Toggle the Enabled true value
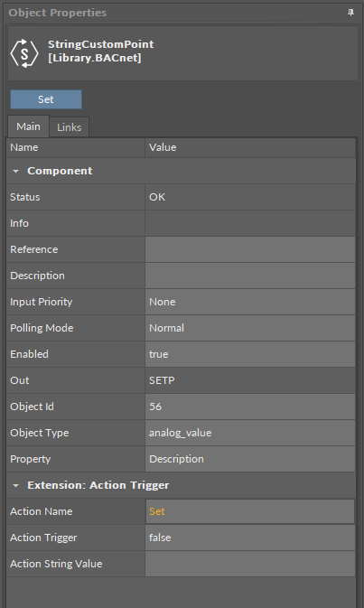This screenshot has width=364, height=608. click(250, 354)
